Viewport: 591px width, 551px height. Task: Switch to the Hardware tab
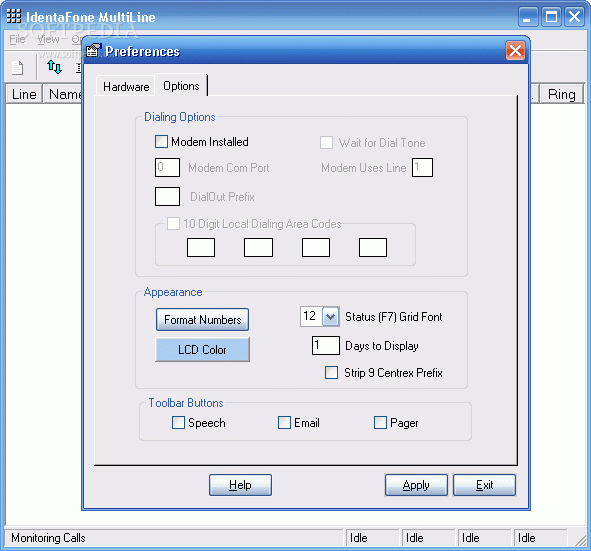(126, 87)
